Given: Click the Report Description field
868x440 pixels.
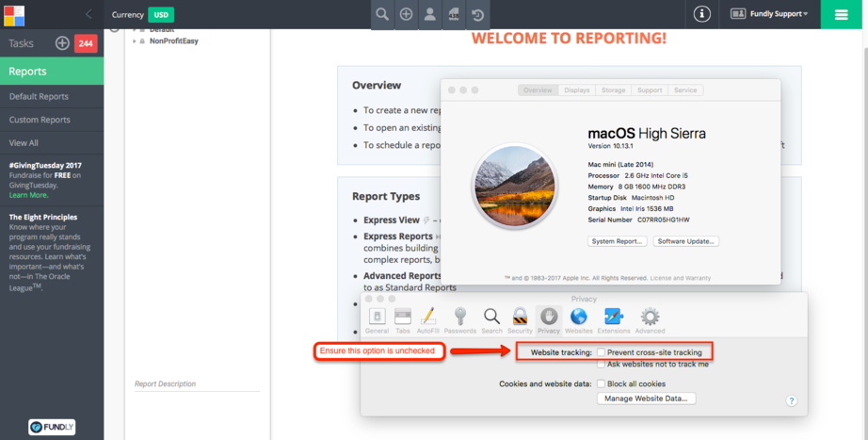Looking at the screenshot, I should 197,384.
